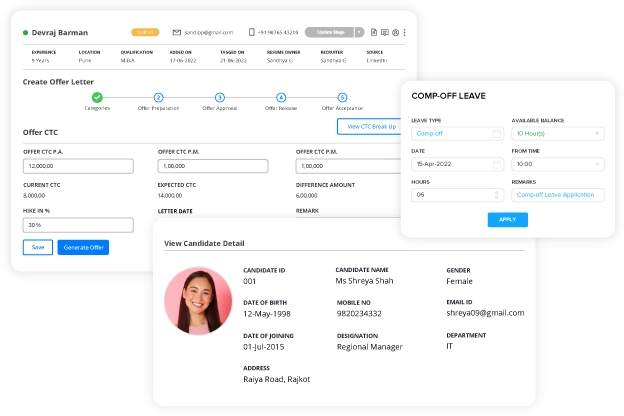Click the calendar icon in Date field

click(497, 163)
